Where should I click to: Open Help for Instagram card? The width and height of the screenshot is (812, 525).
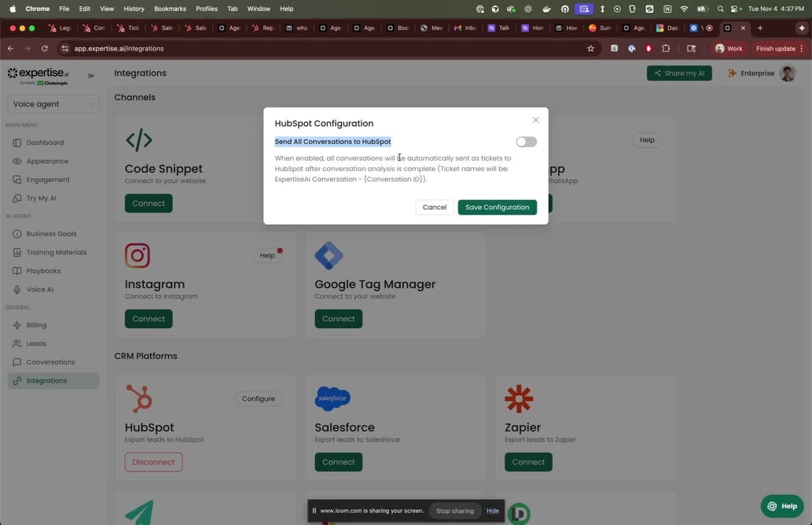coord(267,256)
